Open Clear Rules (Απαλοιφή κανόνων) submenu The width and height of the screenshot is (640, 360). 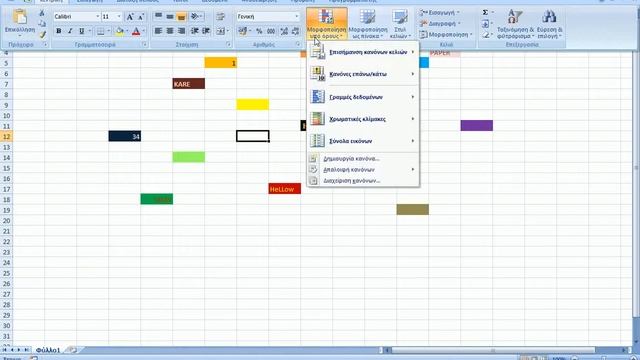363,169
